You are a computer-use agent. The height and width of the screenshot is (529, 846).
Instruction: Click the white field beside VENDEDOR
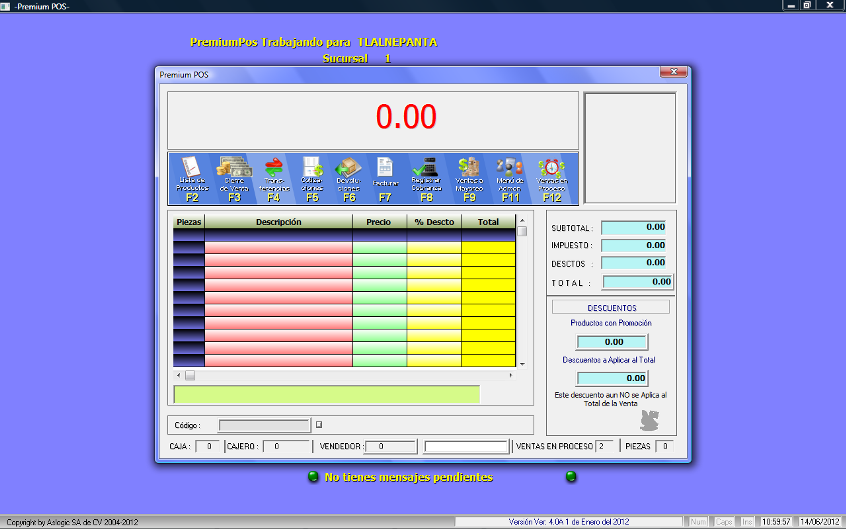(x=466, y=446)
